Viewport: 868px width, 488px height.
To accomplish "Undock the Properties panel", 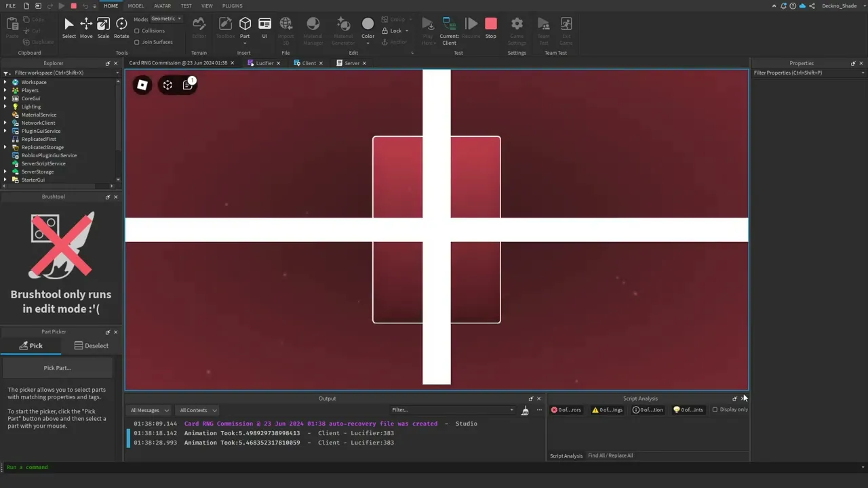I will coord(853,63).
